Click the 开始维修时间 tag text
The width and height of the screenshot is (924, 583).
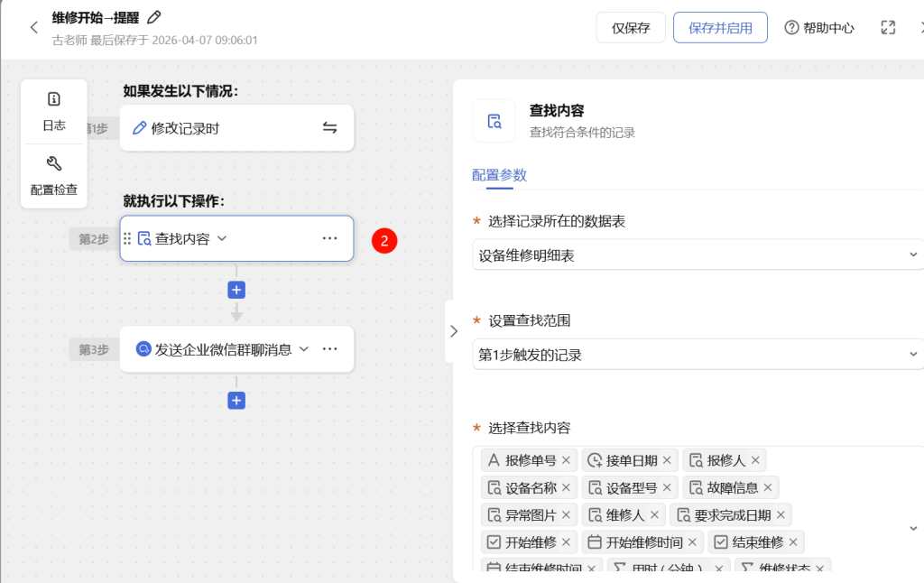point(644,542)
